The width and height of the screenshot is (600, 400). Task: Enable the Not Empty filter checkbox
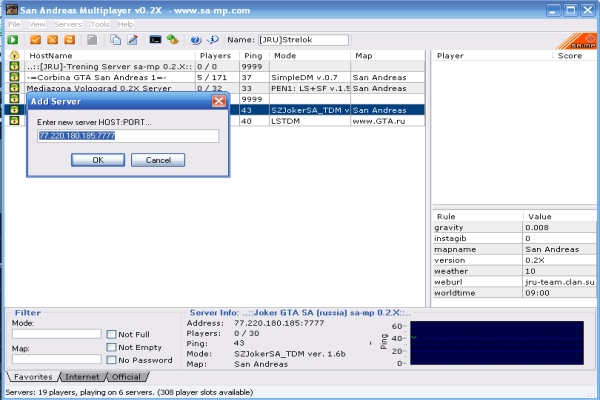click(111, 347)
